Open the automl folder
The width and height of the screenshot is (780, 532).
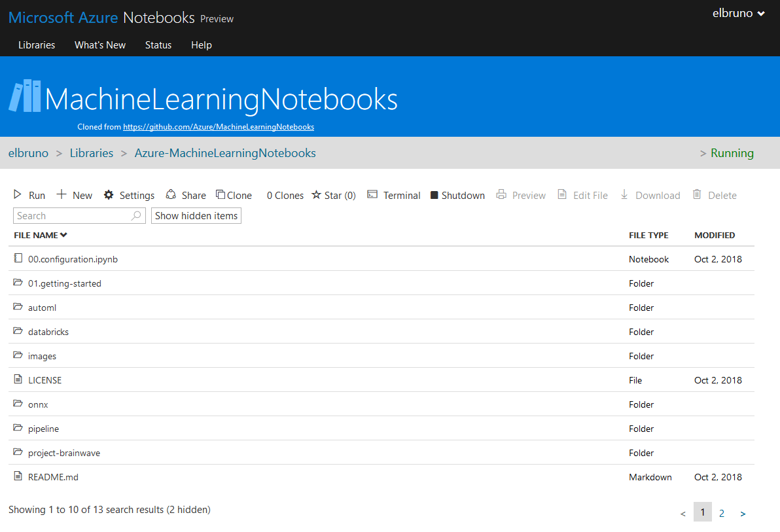pyautogui.click(x=42, y=307)
